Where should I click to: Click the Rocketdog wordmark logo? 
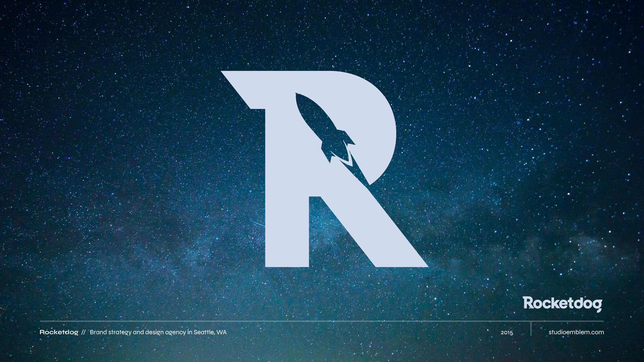[563, 304]
